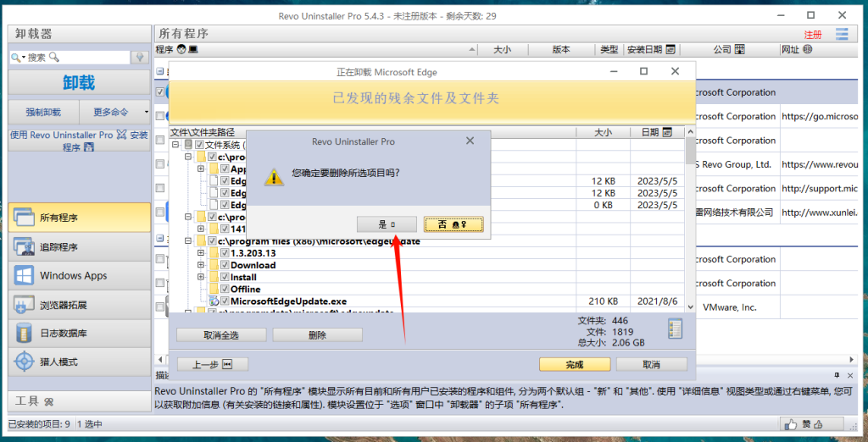The width and height of the screenshot is (868, 442).
Task: Click the 完成 button
Action: tap(575, 365)
